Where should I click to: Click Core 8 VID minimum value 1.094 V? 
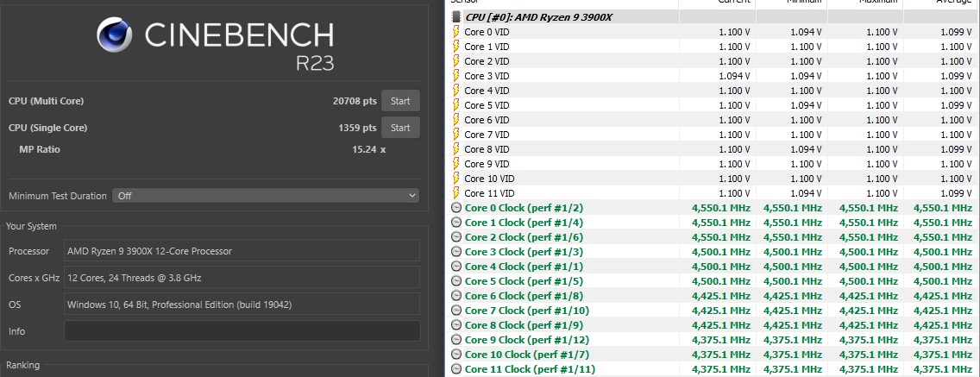(807, 148)
